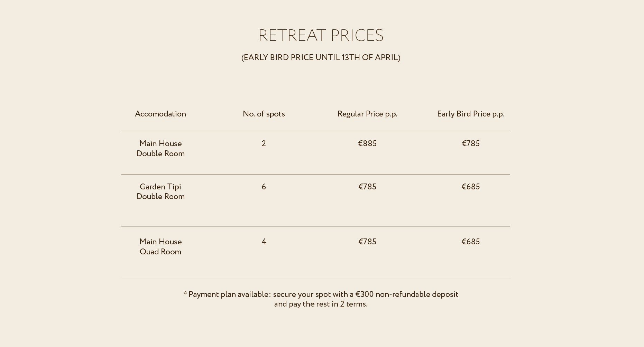Screen dimensions: 644x347
Task: Click the 'pay the rest in 2 terms' line
Action: point(321,304)
